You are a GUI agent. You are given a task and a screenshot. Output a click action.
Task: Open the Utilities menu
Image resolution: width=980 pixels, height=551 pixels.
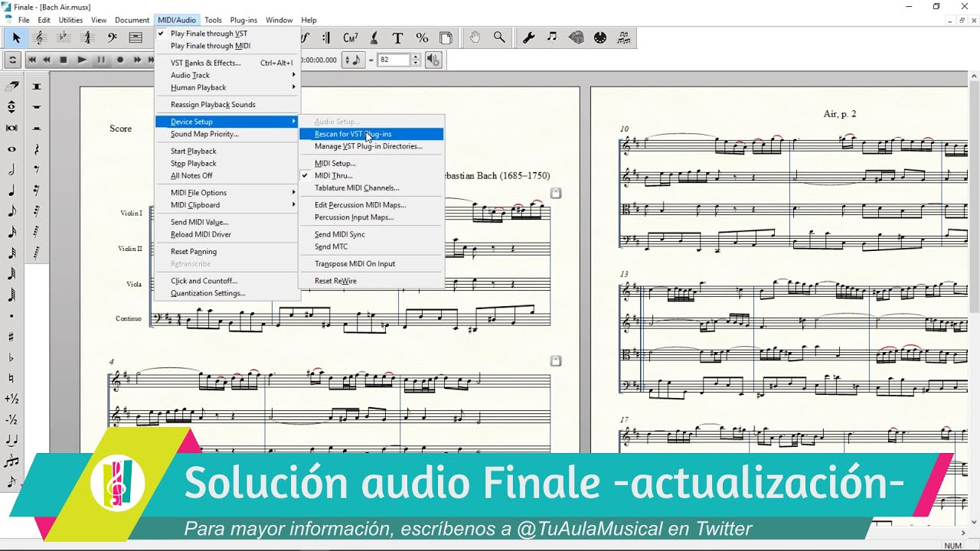(x=70, y=20)
